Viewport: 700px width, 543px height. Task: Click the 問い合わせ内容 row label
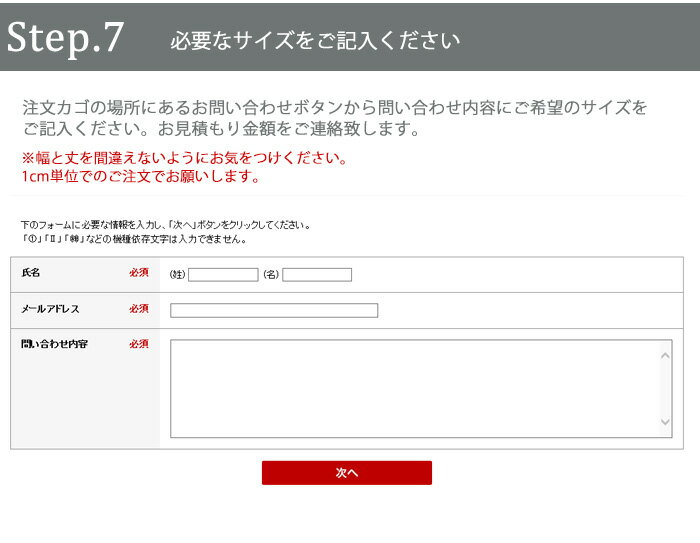[x=54, y=344]
